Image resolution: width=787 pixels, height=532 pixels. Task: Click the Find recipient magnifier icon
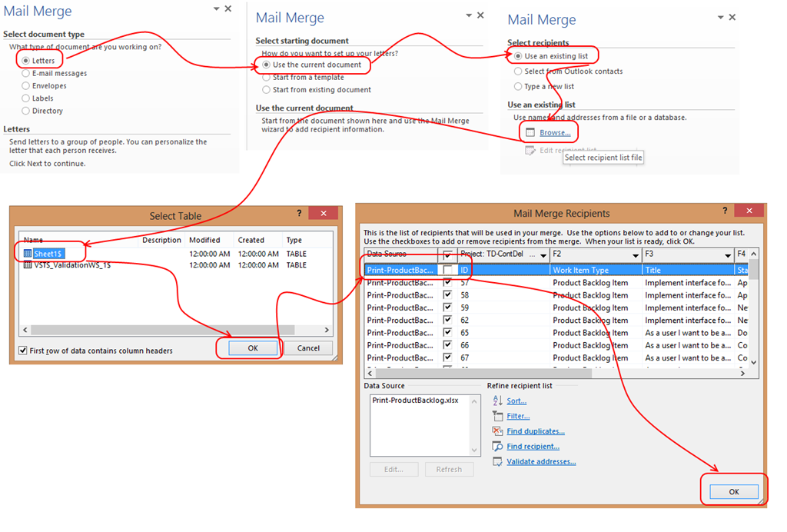coord(497,447)
